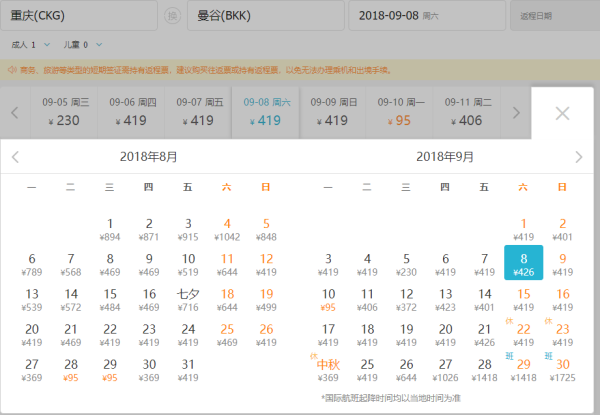The image size is (600, 415).
Task: Pick holiday September 22 priced ¥419
Action: click(523, 335)
